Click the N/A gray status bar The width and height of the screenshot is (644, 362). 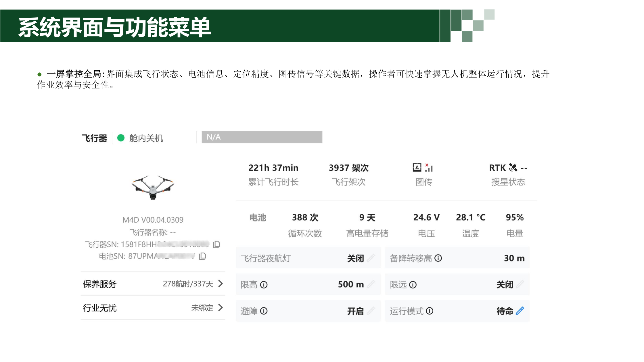tap(262, 137)
